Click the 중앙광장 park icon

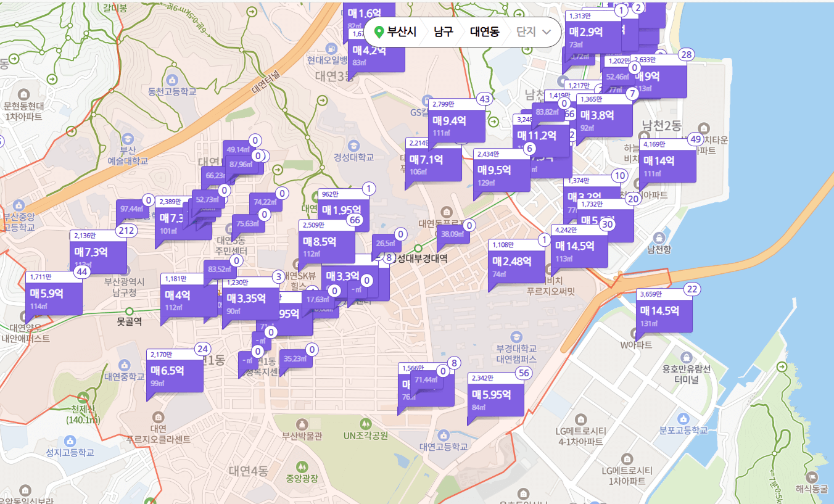click(302, 468)
